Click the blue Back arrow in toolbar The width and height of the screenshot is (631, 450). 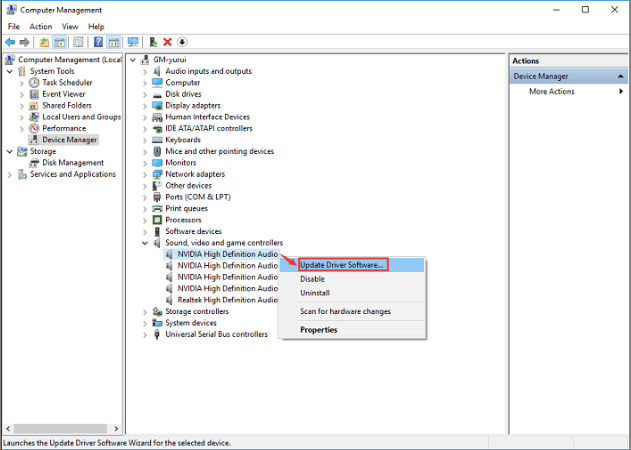10,42
